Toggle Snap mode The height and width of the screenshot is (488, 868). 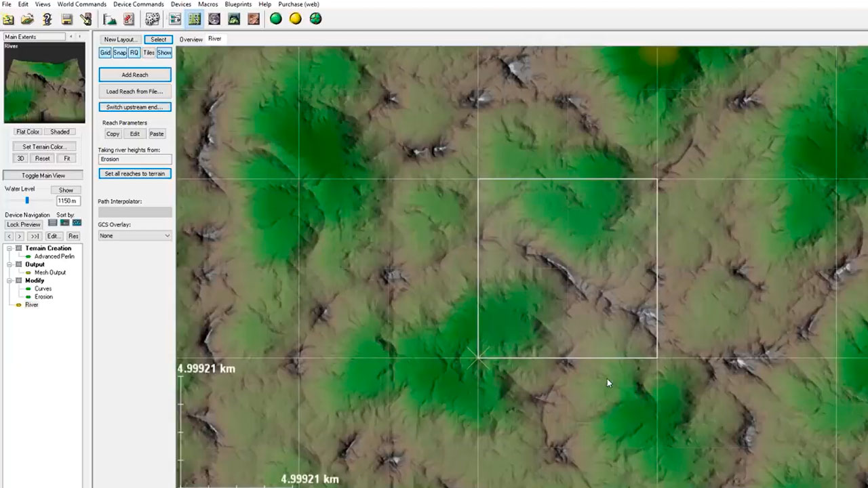tap(119, 53)
